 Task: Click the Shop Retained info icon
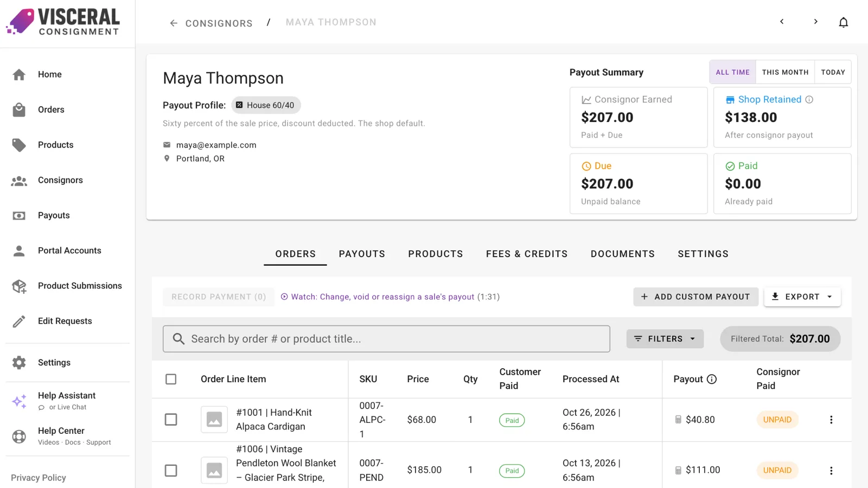pos(809,100)
